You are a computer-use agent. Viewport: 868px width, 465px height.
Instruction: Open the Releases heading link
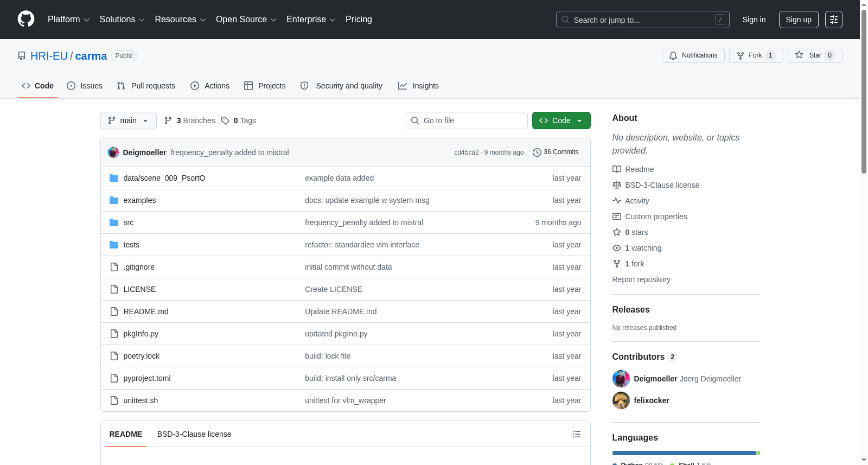coord(631,309)
